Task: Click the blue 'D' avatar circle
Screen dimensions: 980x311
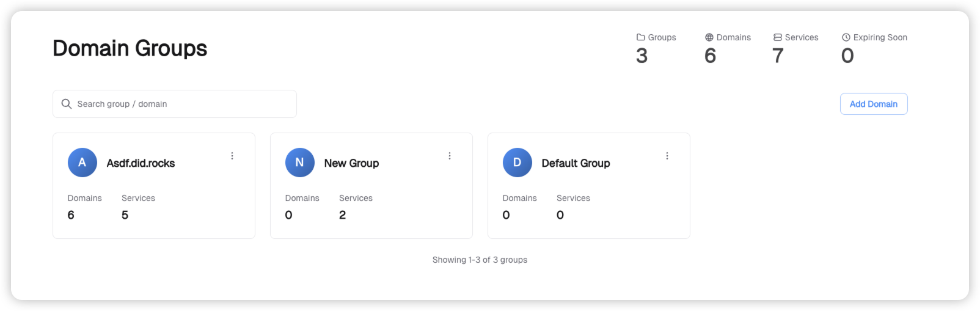Action: 517,163
